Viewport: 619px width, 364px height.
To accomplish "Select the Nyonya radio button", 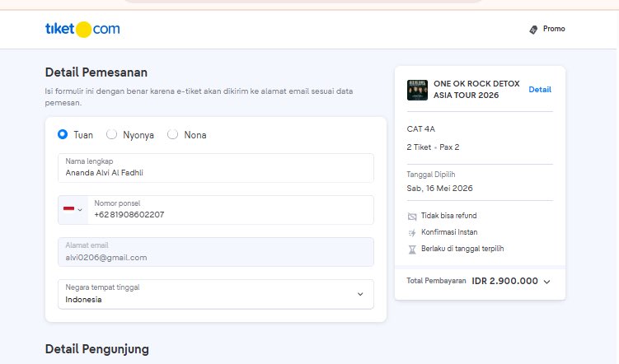I will point(112,134).
